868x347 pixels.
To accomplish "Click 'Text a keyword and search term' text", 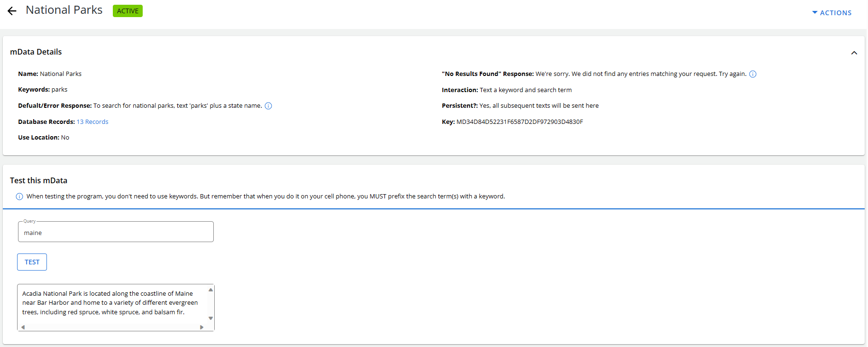I will tap(526, 90).
